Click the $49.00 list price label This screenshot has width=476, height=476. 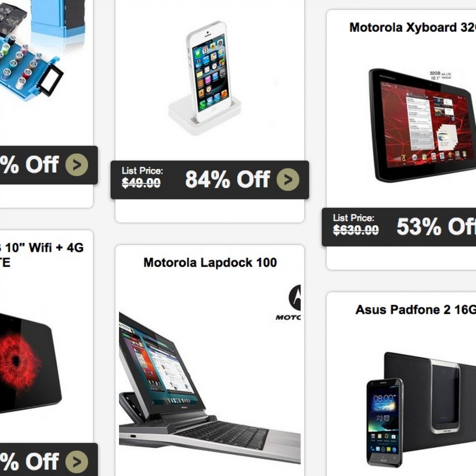point(141,183)
